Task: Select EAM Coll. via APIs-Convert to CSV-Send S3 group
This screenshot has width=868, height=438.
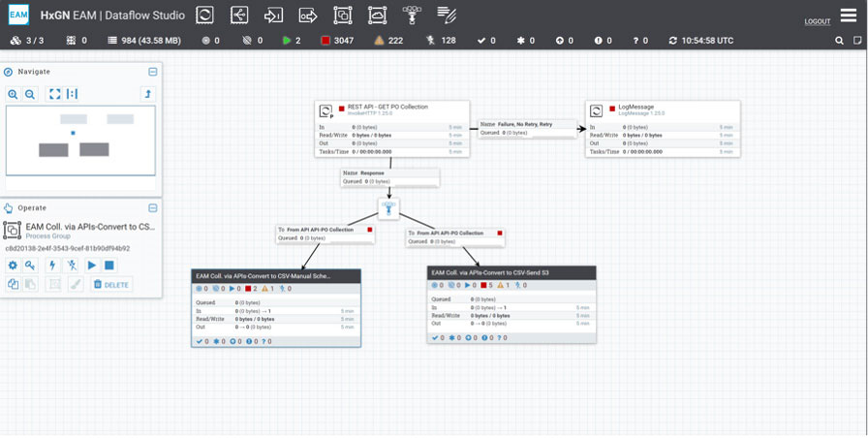Action: (x=511, y=304)
